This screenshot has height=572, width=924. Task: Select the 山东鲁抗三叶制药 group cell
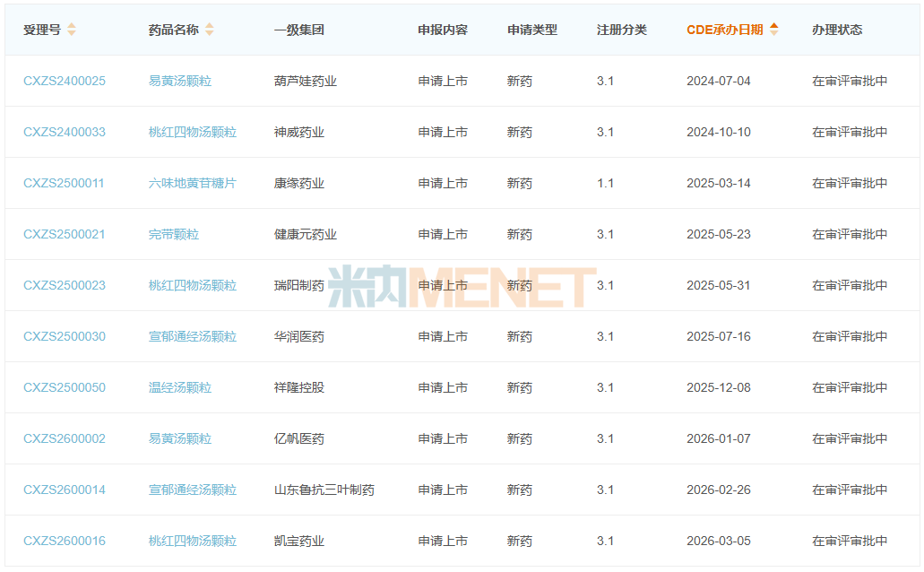324,490
